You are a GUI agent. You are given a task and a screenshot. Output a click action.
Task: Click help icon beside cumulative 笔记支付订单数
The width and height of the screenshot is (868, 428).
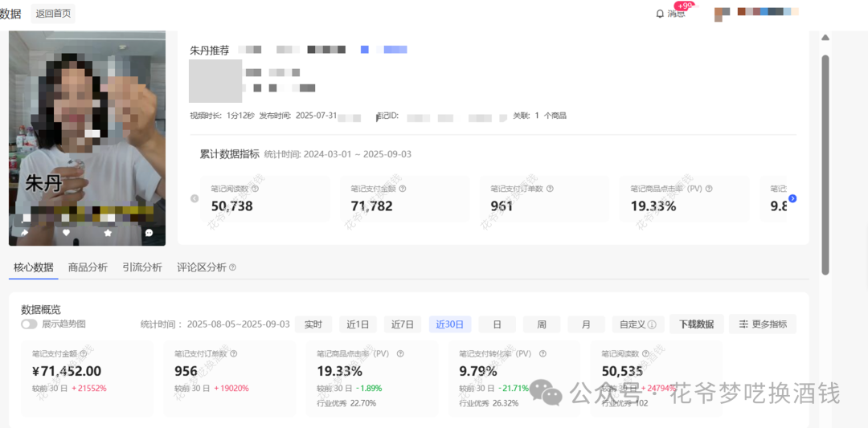click(550, 189)
